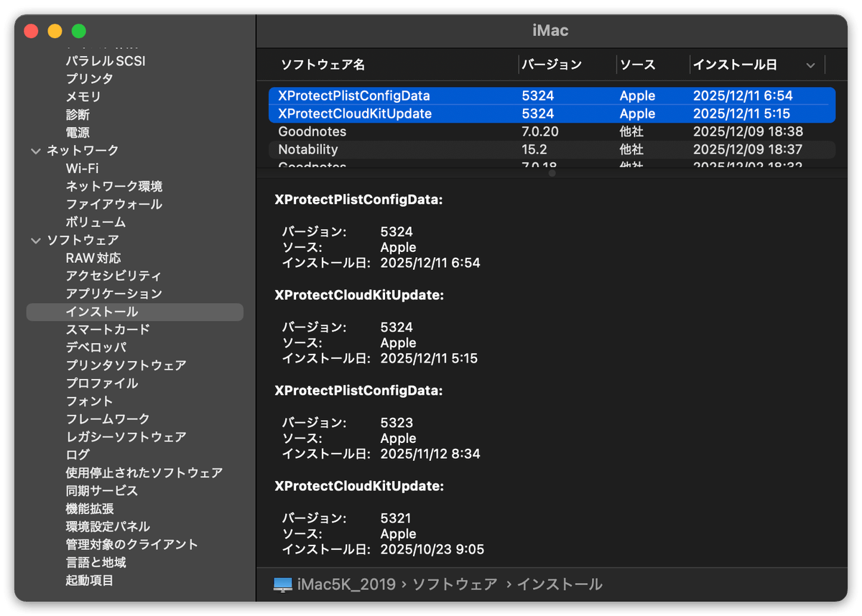Select アプリケーション under software section

[x=113, y=294]
